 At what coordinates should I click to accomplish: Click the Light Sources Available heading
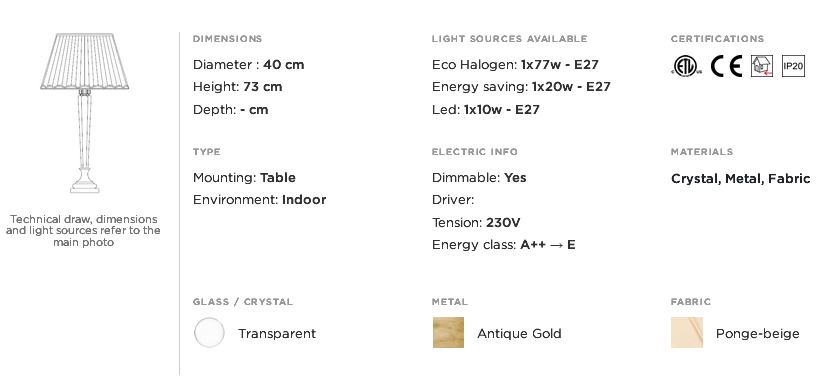pos(509,39)
